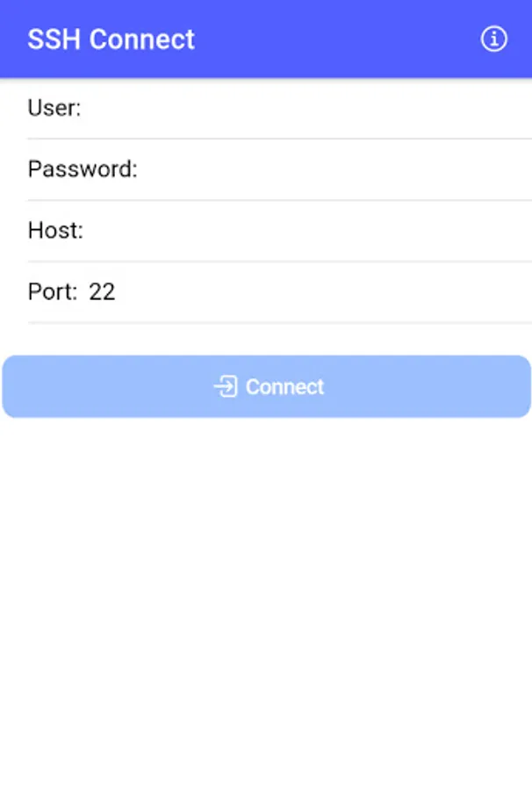
Task: Click the "Connect" text inside the button
Action: pos(284,387)
